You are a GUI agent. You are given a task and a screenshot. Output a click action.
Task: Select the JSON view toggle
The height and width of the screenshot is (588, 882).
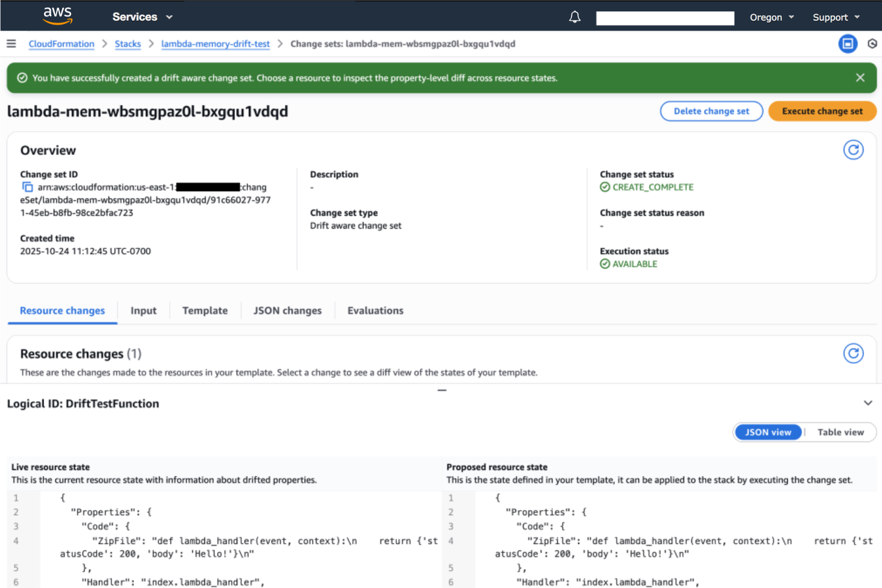768,432
